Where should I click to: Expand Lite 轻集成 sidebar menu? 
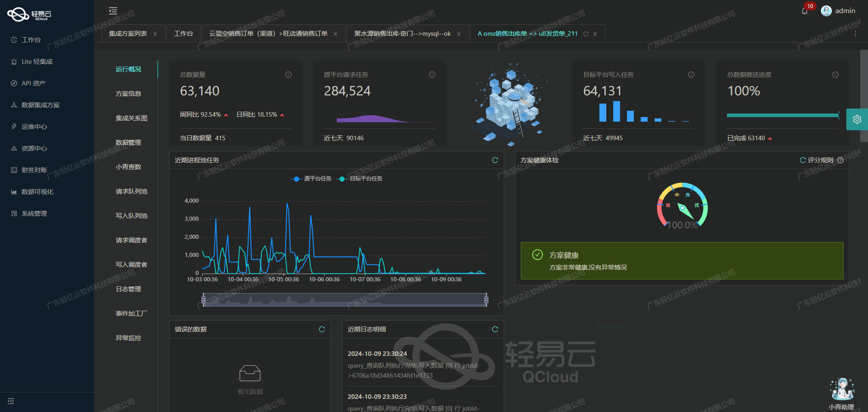[x=47, y=62]
